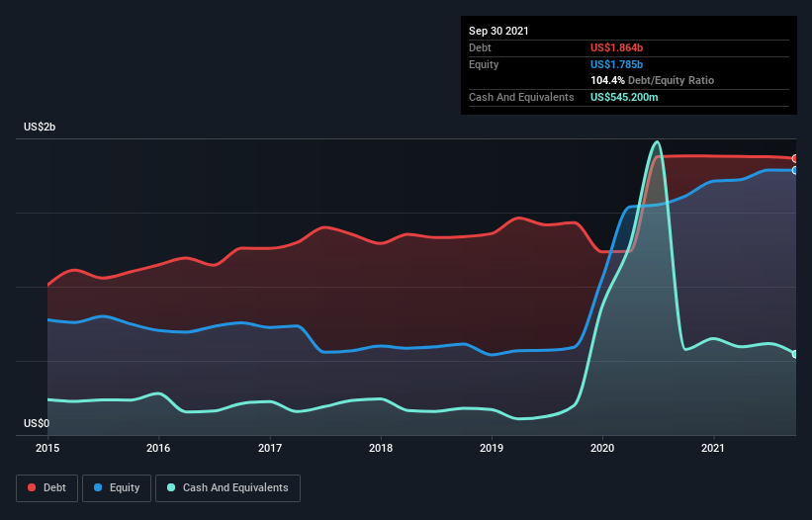Click the Debt label in tooltip
The width and height of the screenshot is (812, 520).
click(480, 47)
